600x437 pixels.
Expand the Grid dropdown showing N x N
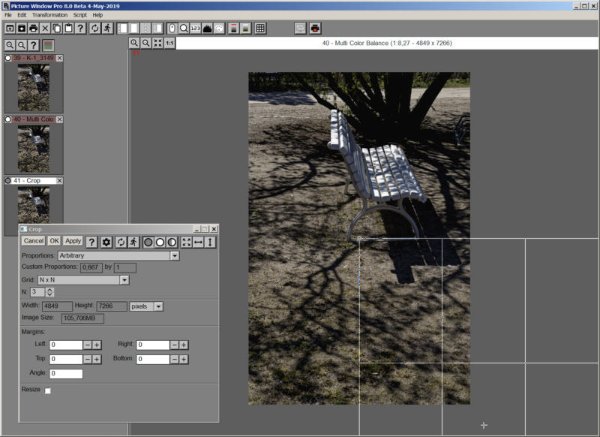tap(124, 280)
